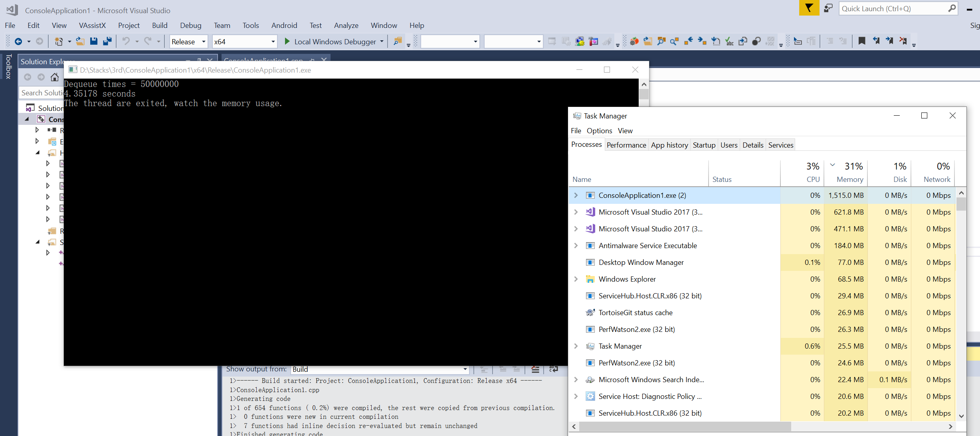Switch to Performance tab in Task Manager
The image size is (980, 436).
(626, 145)
